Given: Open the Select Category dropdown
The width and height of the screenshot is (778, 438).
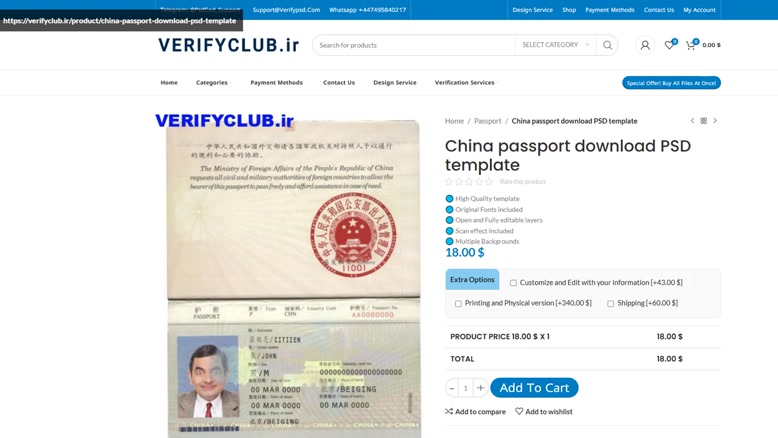Looking at the screenshot, I should [556, 45].
